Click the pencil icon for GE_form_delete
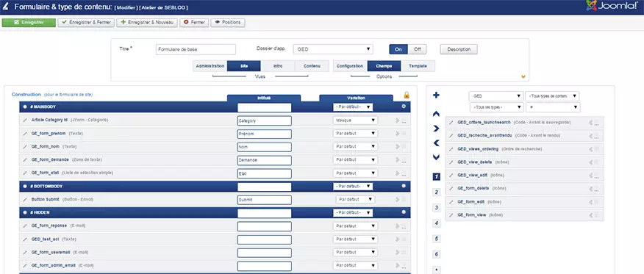Image resolution: width=644 pixels, height=274 pixels. (x=451, y=188)
